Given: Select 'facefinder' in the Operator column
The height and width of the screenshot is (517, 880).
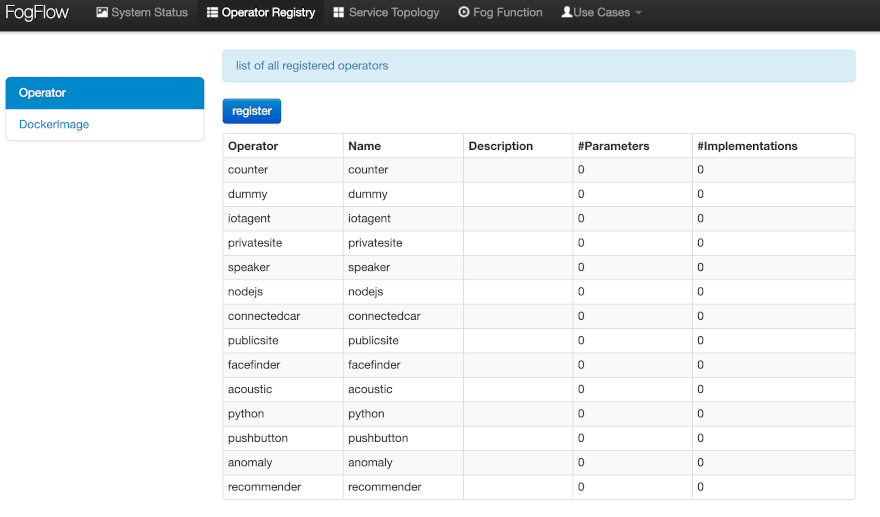Looking at the screenshot, I should tap(254, 365).
